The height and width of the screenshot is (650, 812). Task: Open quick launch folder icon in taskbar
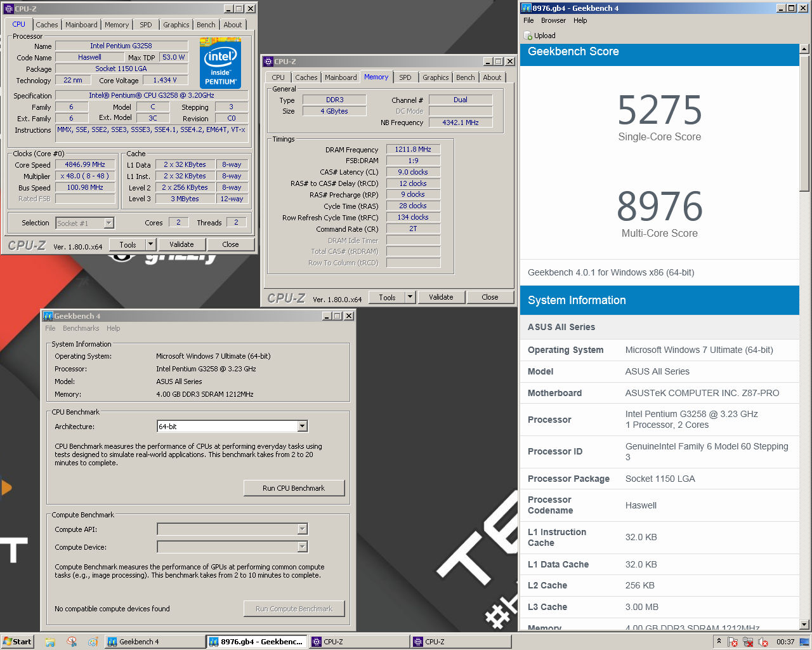(x=50, y=642)
